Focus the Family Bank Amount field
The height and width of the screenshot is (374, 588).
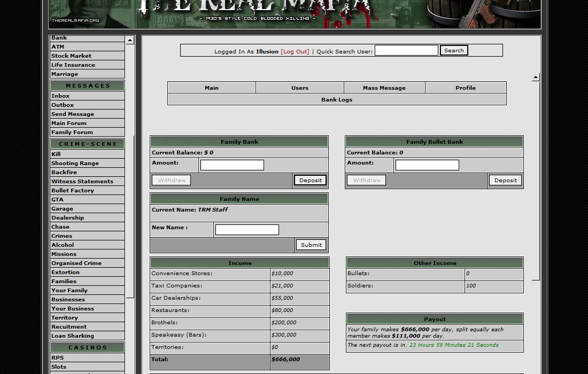[x=232, y=165]
